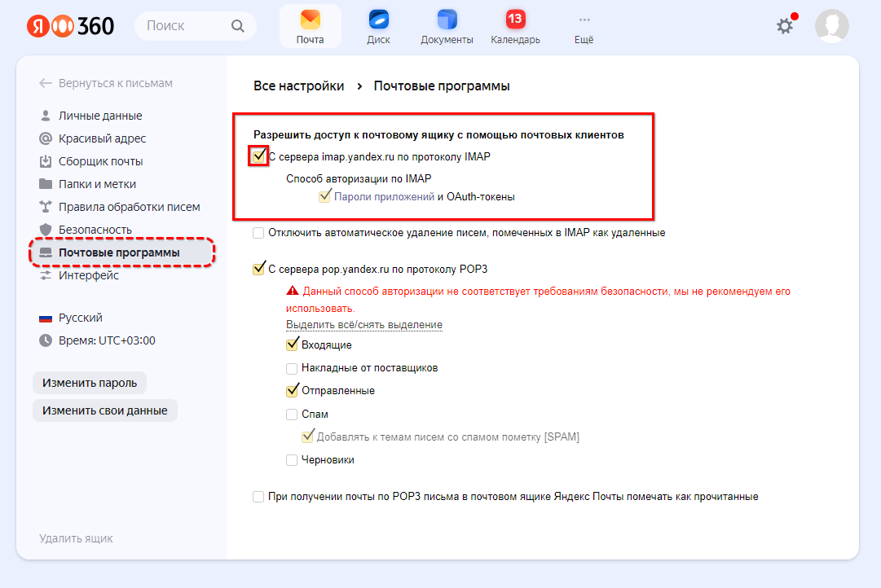The width and height of the screenshot is (881, 588).
Task: Open Папки и метки settings section
Action: 97,183
